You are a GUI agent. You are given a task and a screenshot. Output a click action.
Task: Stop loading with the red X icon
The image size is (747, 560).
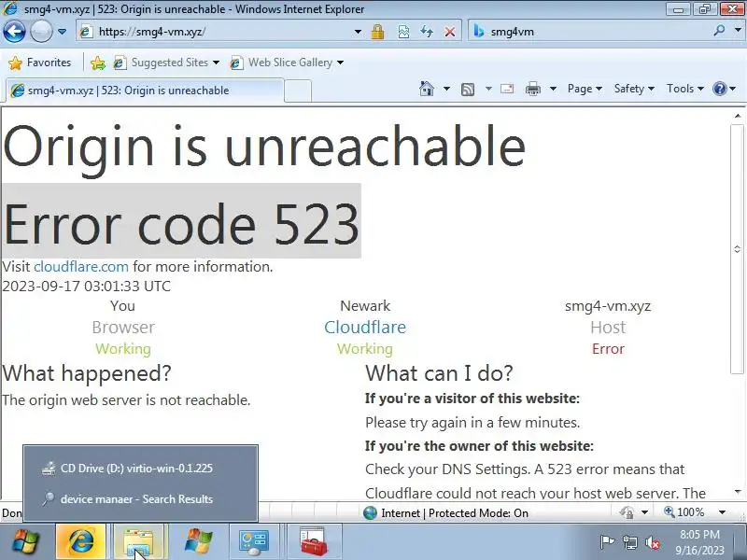point(450,32)
